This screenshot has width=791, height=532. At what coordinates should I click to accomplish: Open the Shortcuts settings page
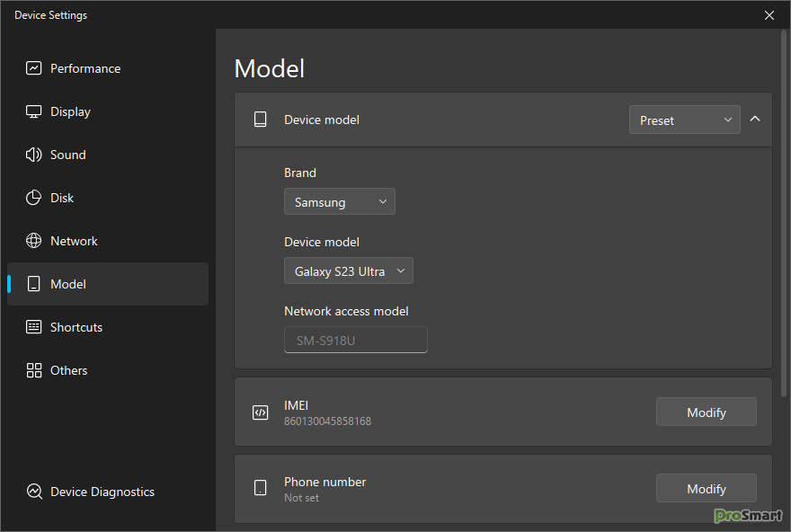tap(76, 327)
